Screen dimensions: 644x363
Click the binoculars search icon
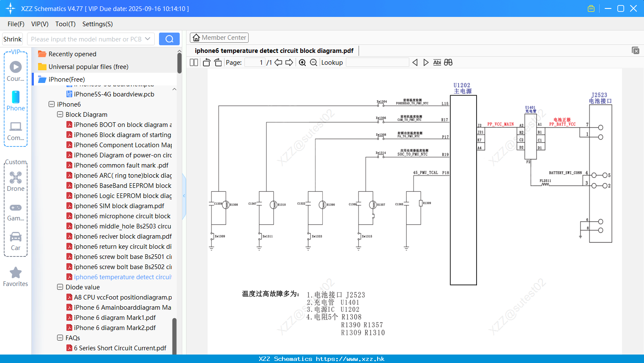pos(448,63)
